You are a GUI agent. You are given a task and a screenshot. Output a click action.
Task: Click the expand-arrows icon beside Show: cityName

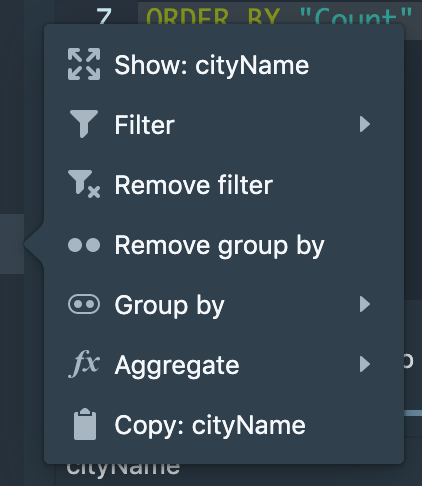[84, 64]
